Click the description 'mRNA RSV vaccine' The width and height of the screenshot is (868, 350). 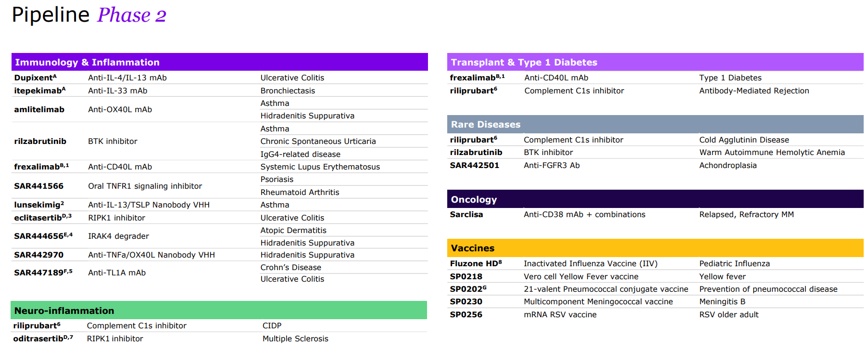[560, 314]
